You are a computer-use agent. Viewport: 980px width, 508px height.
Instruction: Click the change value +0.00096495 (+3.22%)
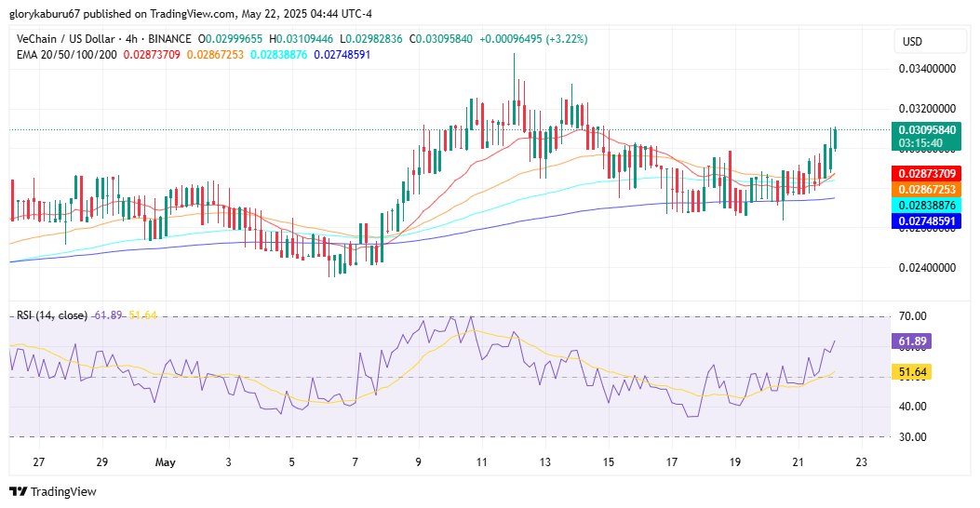point(534,39)
